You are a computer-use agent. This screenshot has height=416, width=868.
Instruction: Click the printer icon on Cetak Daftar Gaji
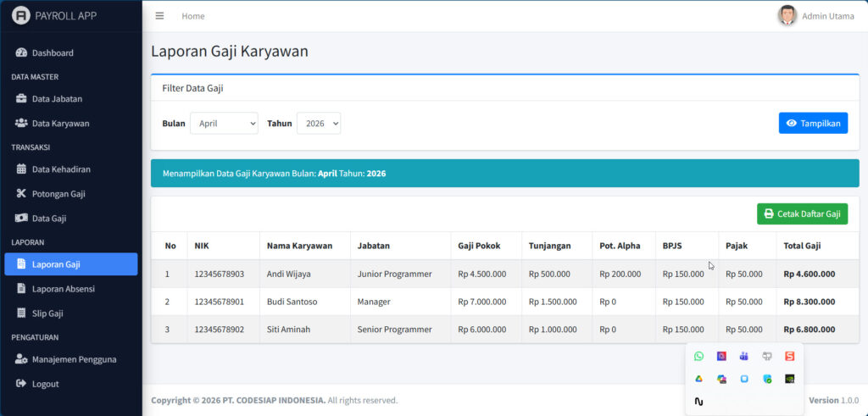click(769, 214)
